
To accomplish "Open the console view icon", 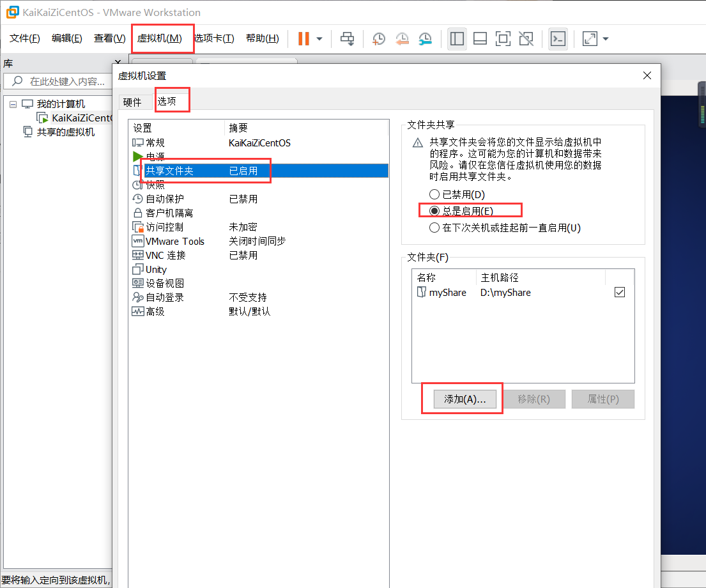I will (x=558, y=39).
